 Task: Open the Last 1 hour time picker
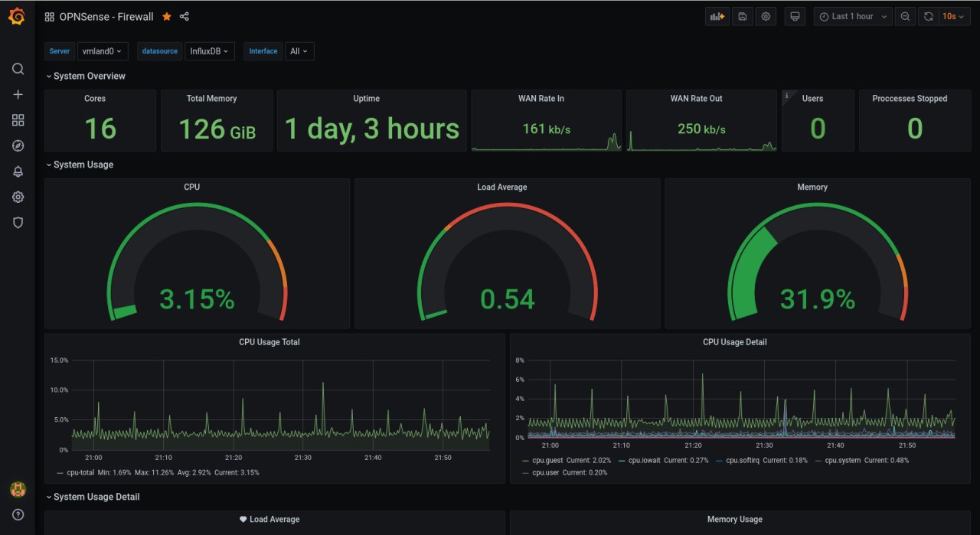pyautogui.click(x=853, y=16)
